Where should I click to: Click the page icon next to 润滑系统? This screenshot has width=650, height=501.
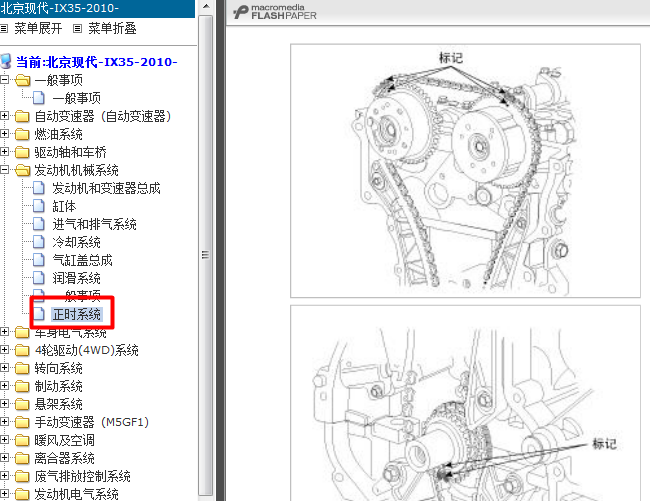[39, 278]
